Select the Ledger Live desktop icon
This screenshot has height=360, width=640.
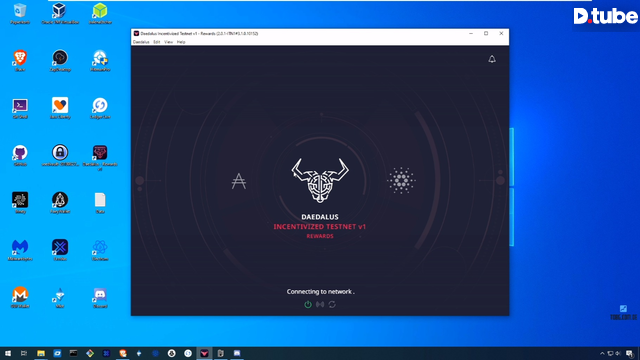pyautogui.click(x=100, y=108)
